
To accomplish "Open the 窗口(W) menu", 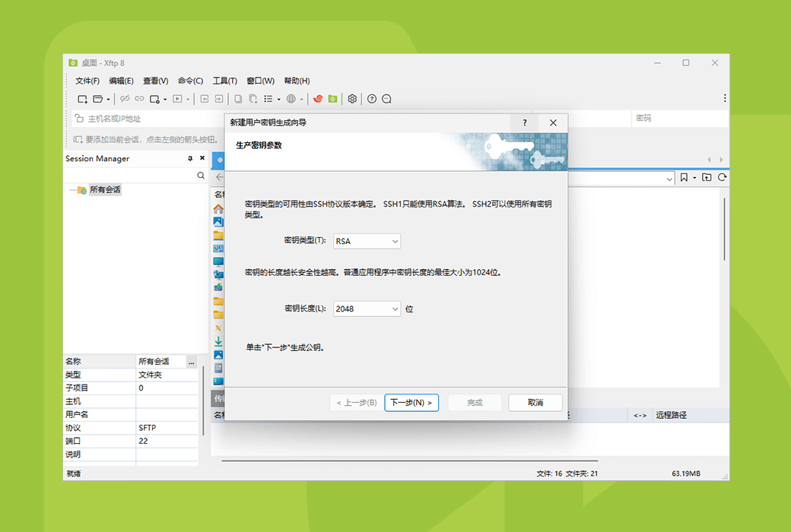I will click(260, 81).
